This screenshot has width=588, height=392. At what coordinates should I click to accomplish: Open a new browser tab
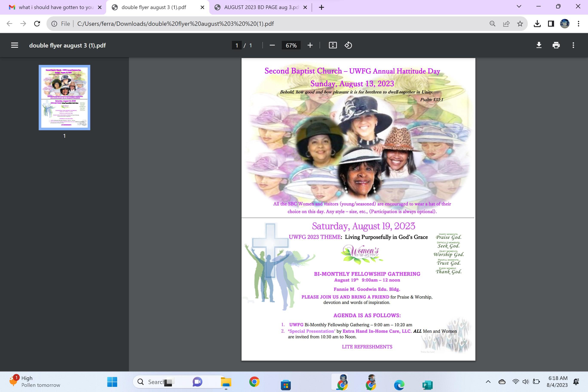click(x=322, y=7)
